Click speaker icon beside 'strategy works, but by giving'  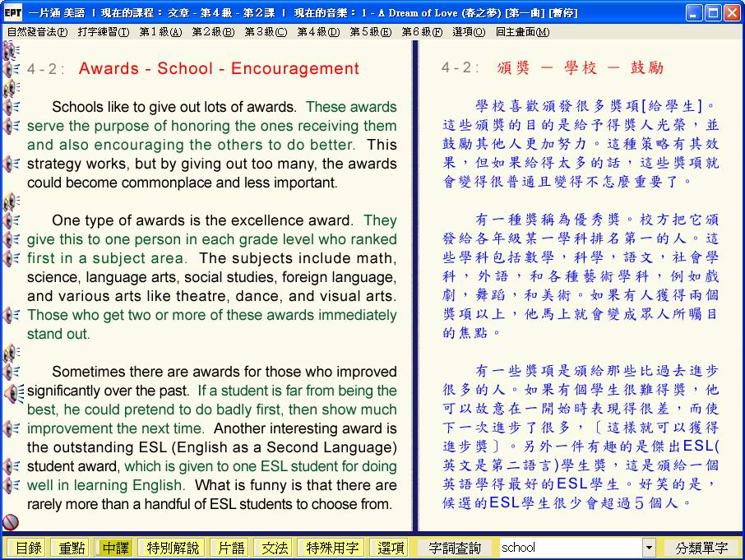pyautogui.click(x=12, y=164)
